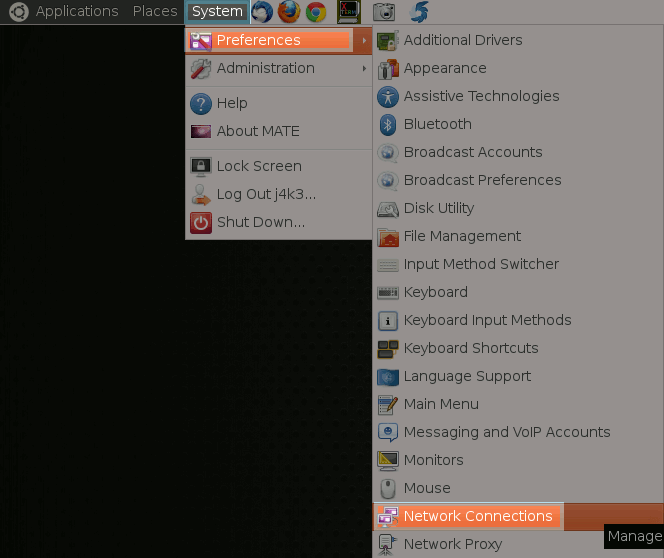Open Google Chrome from panel launcher
The image size is (664, 558).
(316, 12)
